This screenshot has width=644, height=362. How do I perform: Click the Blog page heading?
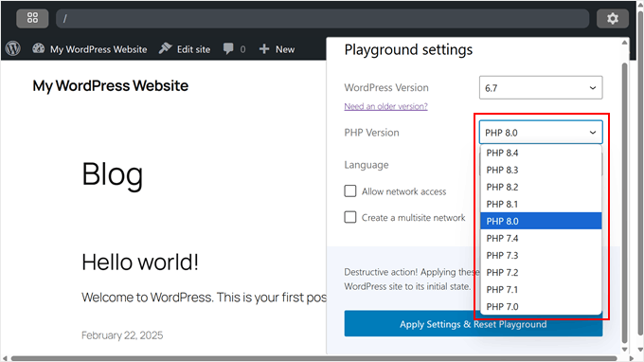(x=112, y=174)
